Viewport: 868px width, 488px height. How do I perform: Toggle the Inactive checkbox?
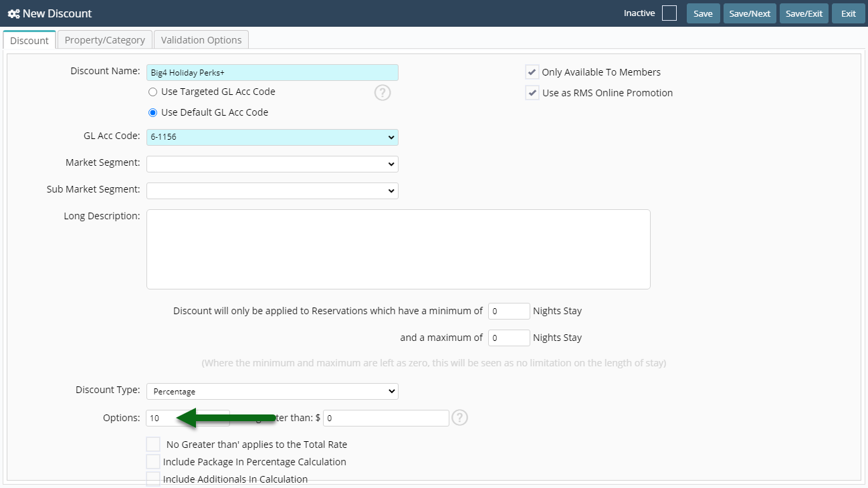point(669,13)
